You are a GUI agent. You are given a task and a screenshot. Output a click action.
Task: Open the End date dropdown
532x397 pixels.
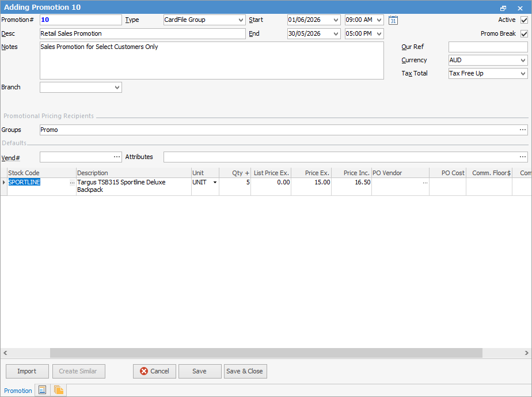pos(336,33)
